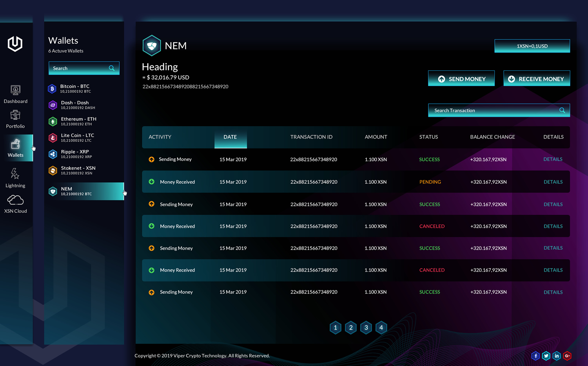
Task: Click the Lite Coin icon
Action: (x=53, y=138)
